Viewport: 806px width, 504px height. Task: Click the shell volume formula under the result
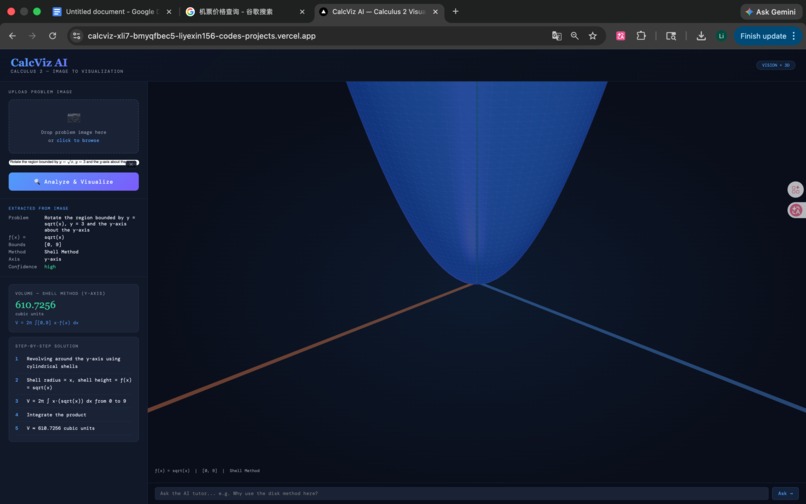pos(47,323)
